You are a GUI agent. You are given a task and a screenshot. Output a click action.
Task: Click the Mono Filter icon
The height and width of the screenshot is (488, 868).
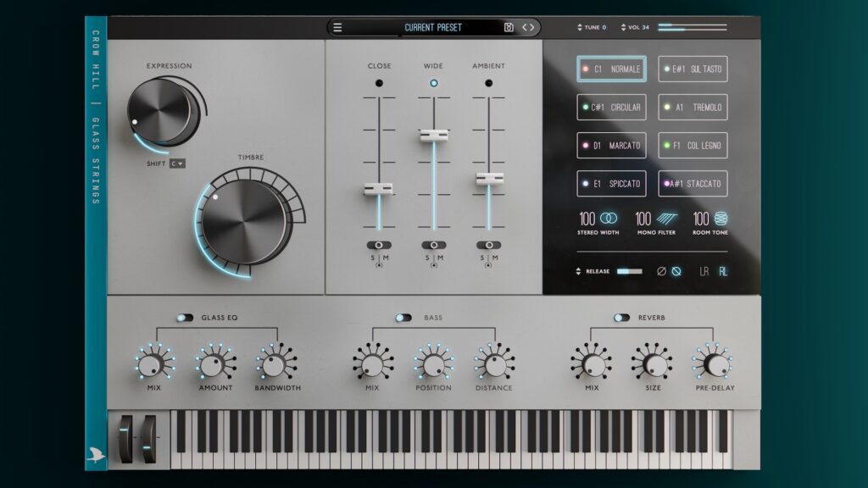click(x=666, y=219)
